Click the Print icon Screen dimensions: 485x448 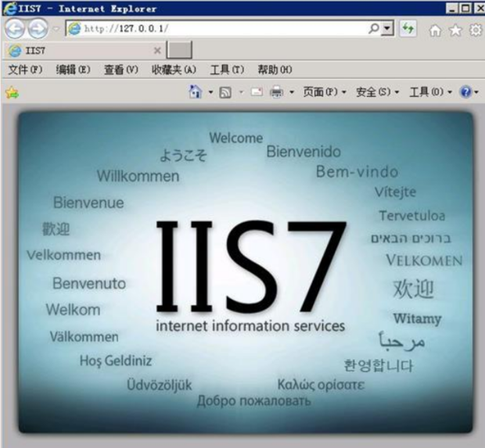pos(276,92)
